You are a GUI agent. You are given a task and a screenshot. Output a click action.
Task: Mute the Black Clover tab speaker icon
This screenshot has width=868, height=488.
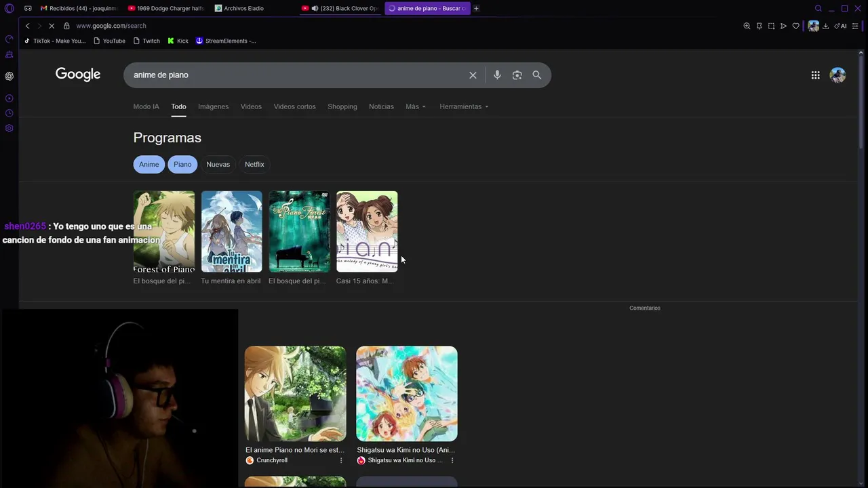click(x=315, y=8)
